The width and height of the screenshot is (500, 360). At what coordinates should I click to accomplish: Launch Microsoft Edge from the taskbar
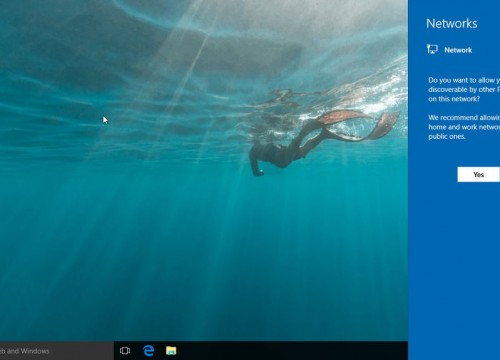(149, 351)
